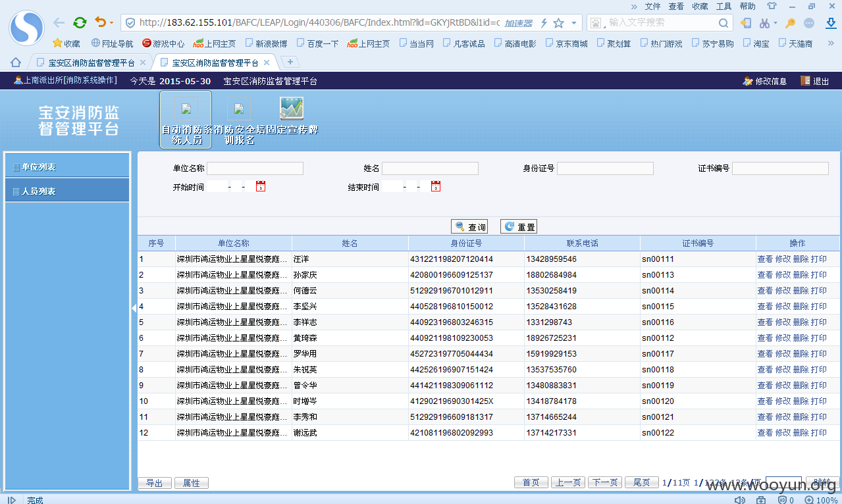Viewport: 842px width, 504px height.
Task: Open the 淘宝 bookmark
Action: (756, 43)
